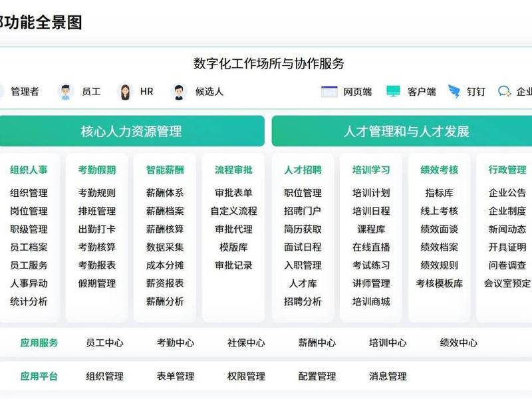Click 配置管理 in 应用平台 row

(317, 376)
